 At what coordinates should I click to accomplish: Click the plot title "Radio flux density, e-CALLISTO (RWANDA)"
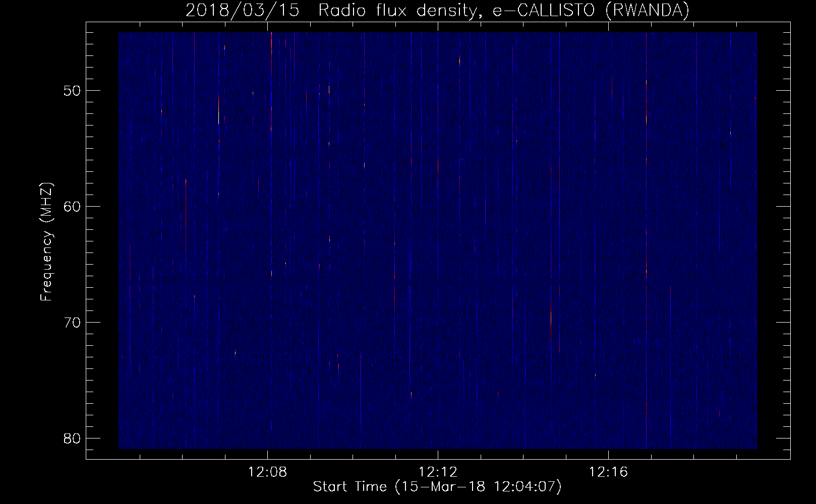click(x=504, y=10)
